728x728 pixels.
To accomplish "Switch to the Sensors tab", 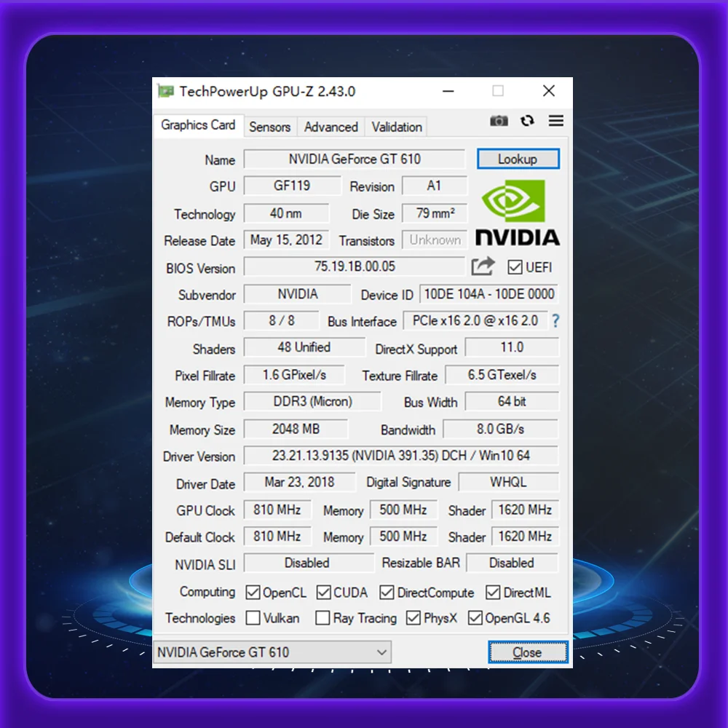I will coord(269,127).
